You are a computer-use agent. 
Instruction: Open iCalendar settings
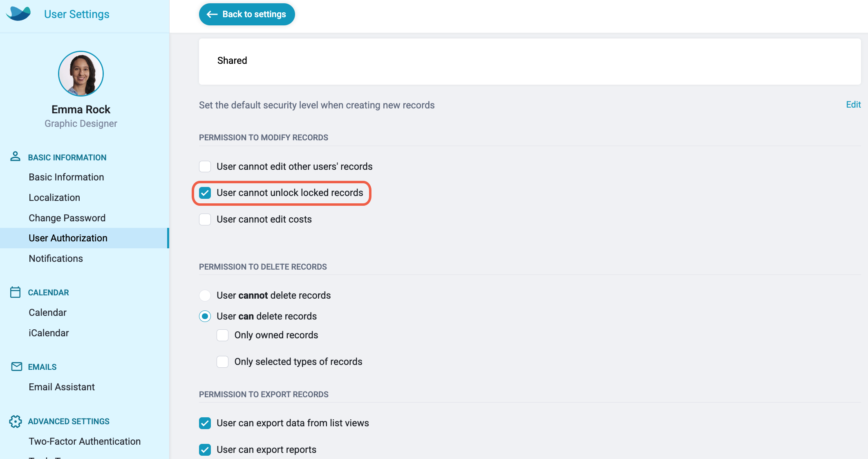[x=49, y=333]
